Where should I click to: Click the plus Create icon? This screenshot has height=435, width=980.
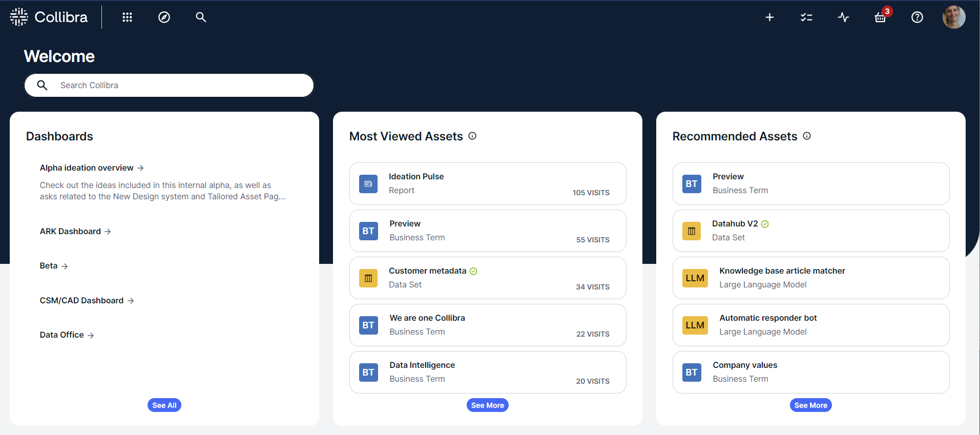pyautogui.click(x=769, y=17)
